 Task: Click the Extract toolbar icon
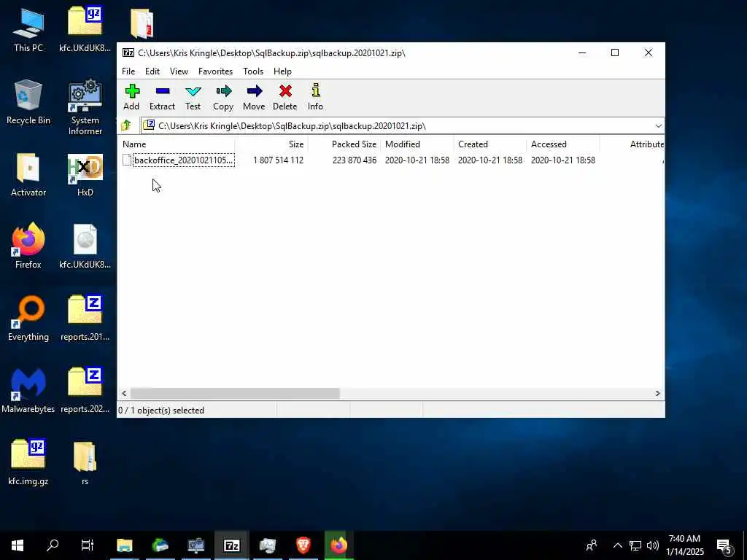(162, 97)
